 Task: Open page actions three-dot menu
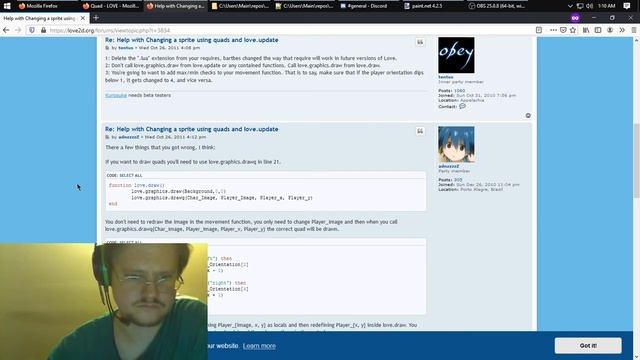point(553,30)
